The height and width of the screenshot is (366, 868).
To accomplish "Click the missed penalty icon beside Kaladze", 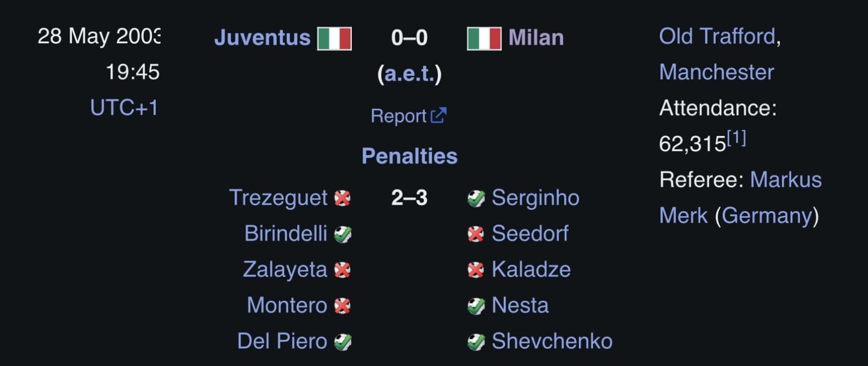I will coord(476,269).
